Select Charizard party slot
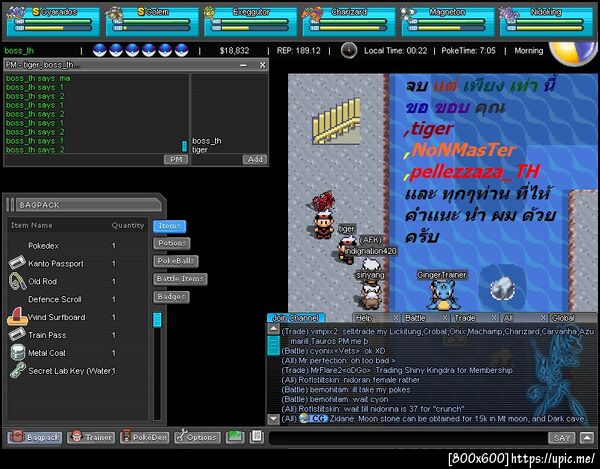 coord(349,21)
